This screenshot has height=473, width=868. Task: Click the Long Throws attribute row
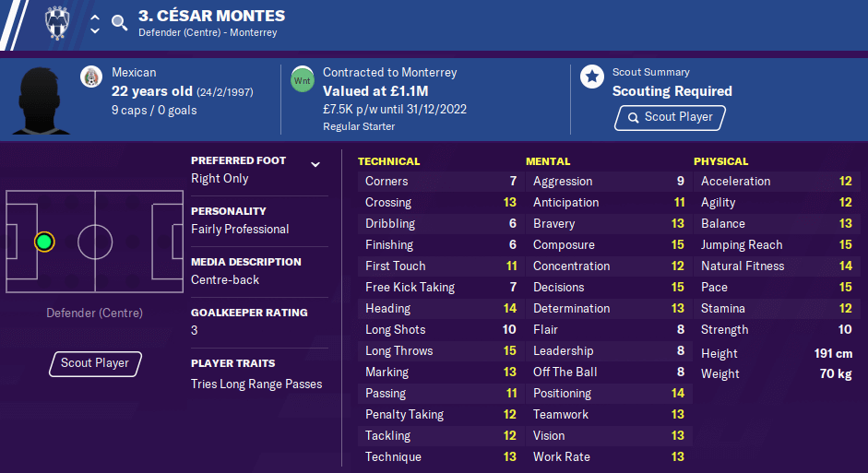pyautogui.click(x=441, y=350)
